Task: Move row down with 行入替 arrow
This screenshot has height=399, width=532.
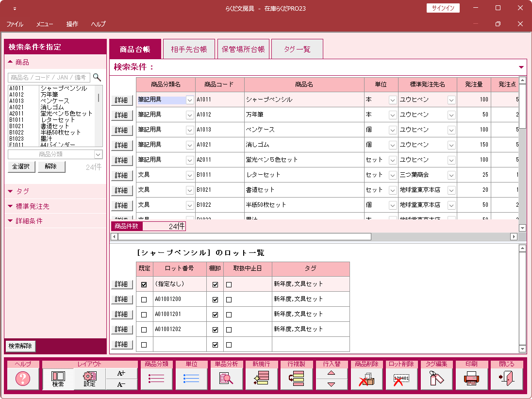Action: [332, 384]
